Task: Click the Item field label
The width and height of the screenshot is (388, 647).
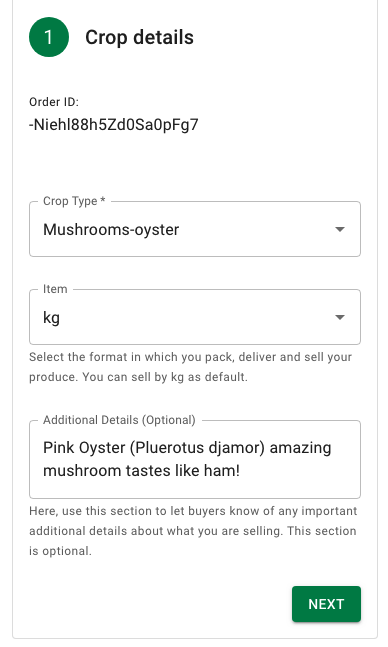Action: [55, 289]
